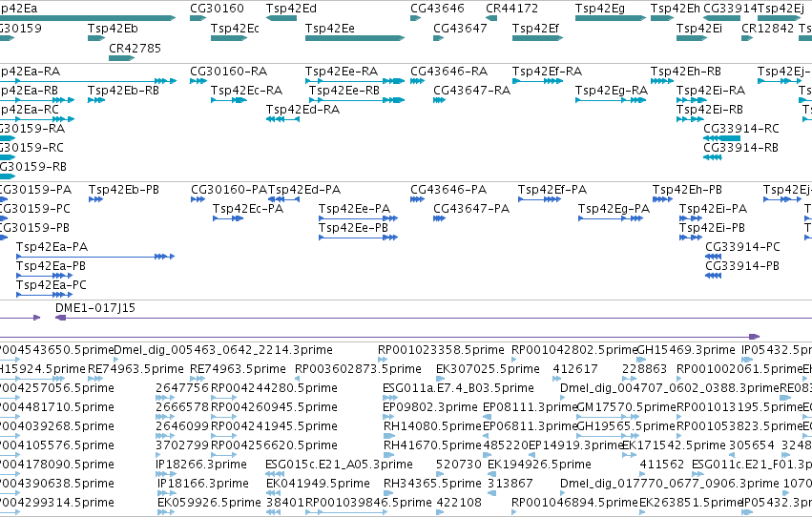812x517 pixels.
Task: Select the CG30160 gene label
Action: [x=217, y=9]
